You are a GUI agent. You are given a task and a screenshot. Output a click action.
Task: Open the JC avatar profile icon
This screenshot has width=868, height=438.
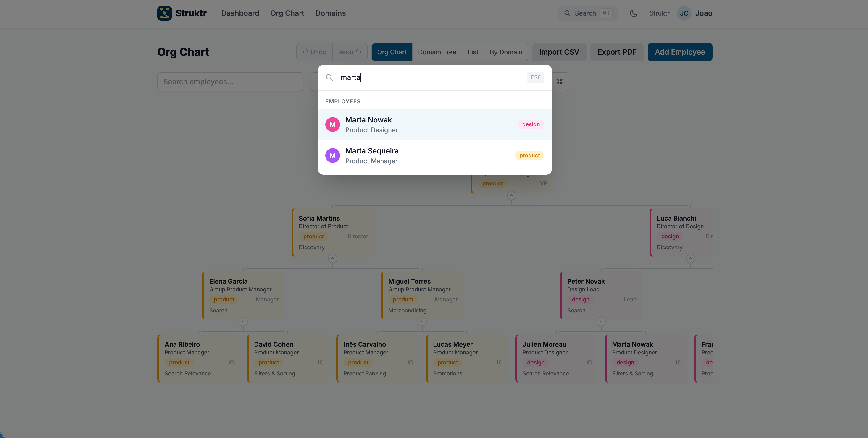tap(684, 13)
